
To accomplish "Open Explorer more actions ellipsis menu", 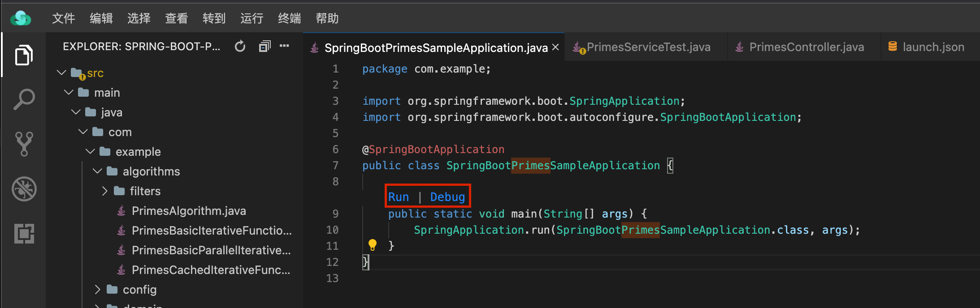I will (x=284, y=46).
